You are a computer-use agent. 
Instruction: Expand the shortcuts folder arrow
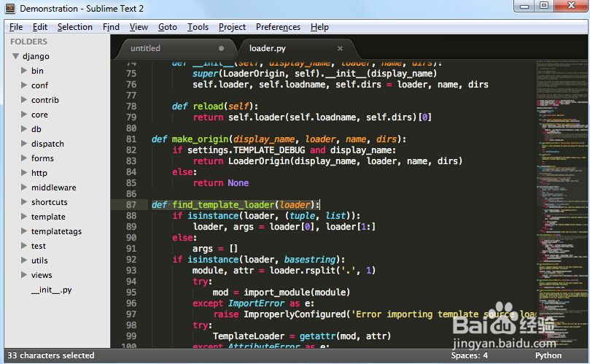pyautogui.click(x=24, y=202)
